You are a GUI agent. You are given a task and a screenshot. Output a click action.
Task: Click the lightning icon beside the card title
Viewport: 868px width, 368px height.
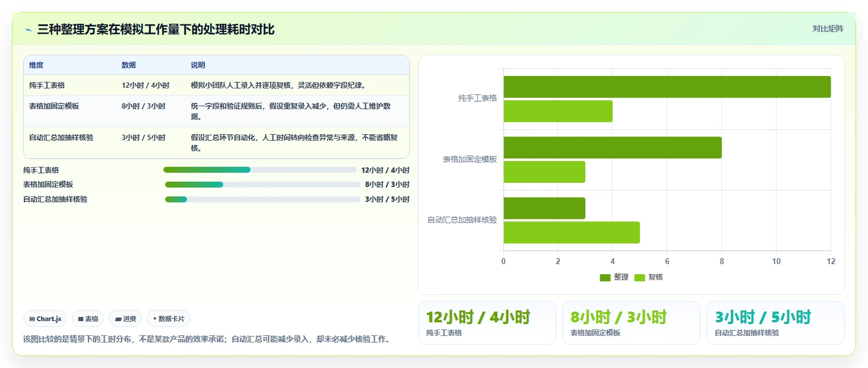coord(28,30)
